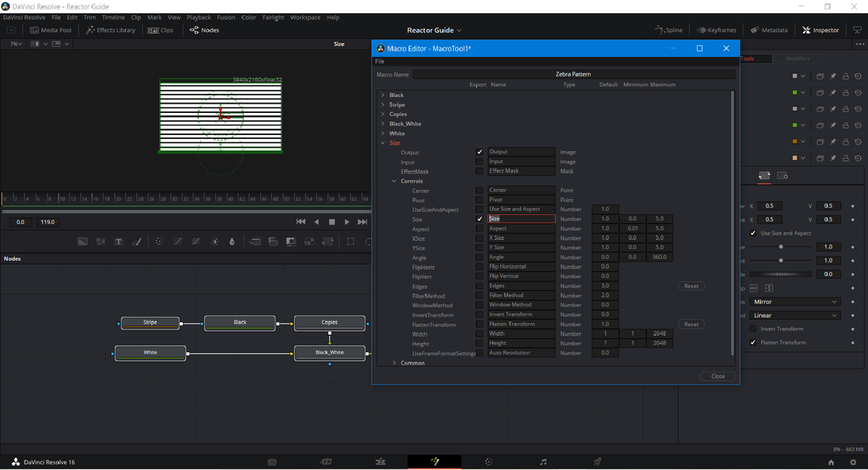Open the Mirror edges dropdown
The image size is (868, 470).
795,302
